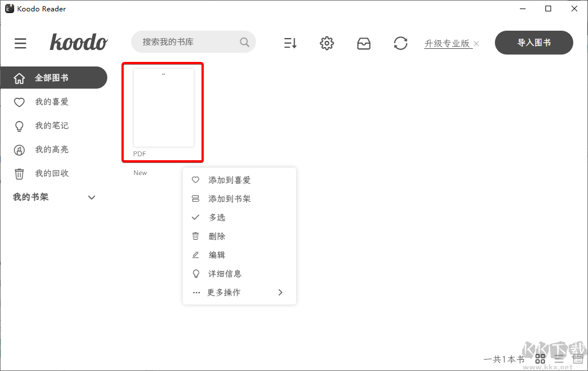Image resolution: width=588 pixels, height=371 pixels.
Task: Click the trash icon for 我的回收
Action: point(19,173)
